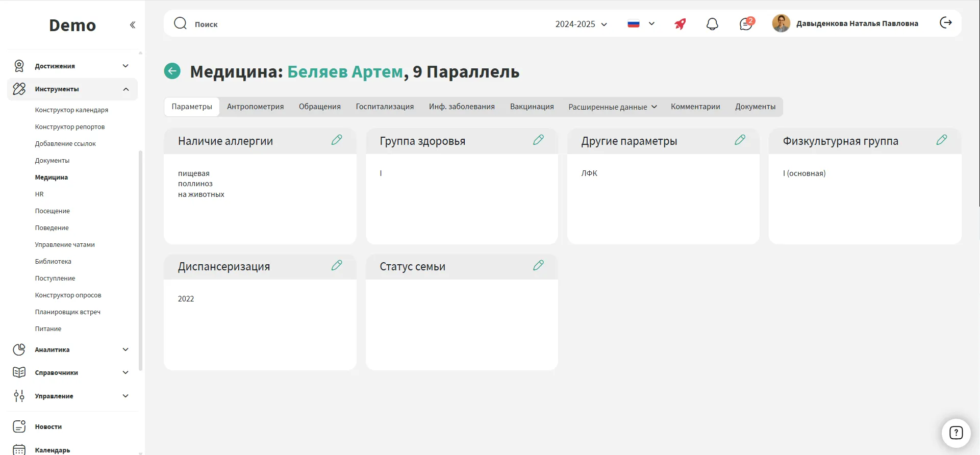The width and height of the screenshot is (980, 455).
Task: Open the notifications bell
Action: (x=712, y=24)
